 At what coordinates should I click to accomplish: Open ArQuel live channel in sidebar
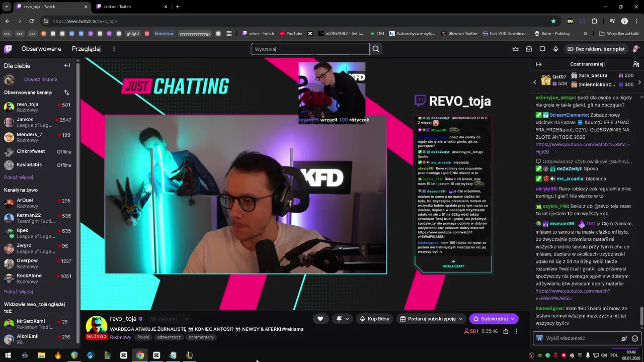pos(38,203)
